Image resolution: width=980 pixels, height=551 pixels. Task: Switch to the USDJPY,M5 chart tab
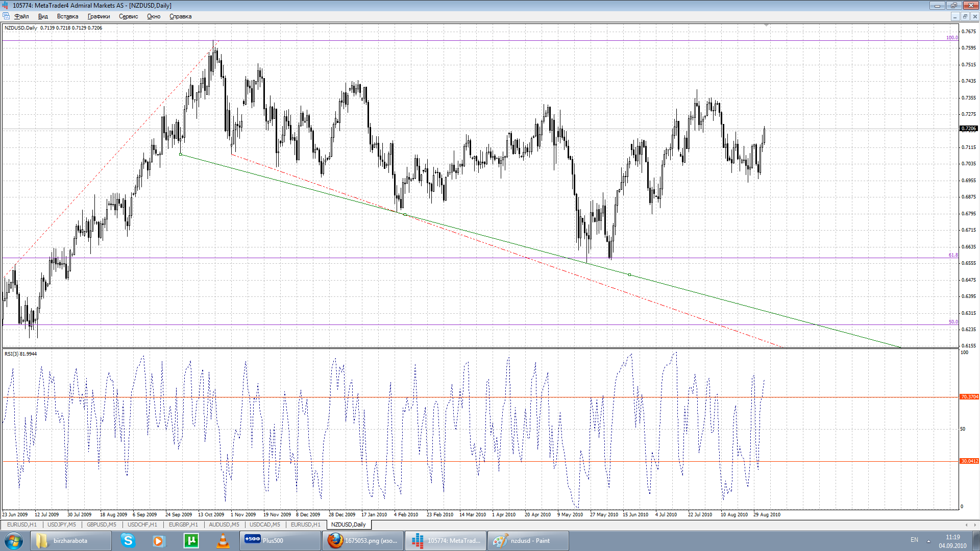[x=61, y=524]
